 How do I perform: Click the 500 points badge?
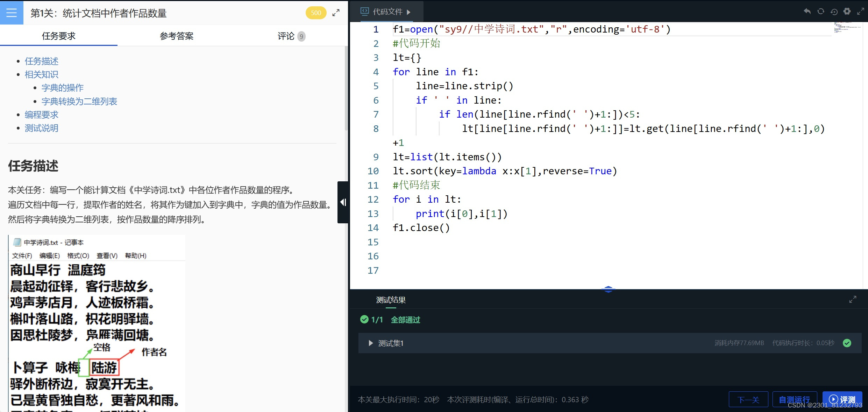(x=316, y=13)
